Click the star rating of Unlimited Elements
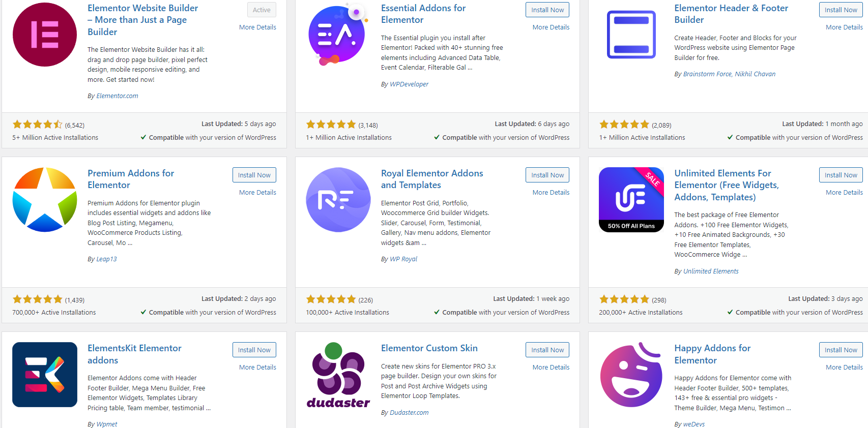 tap(624, 299)
